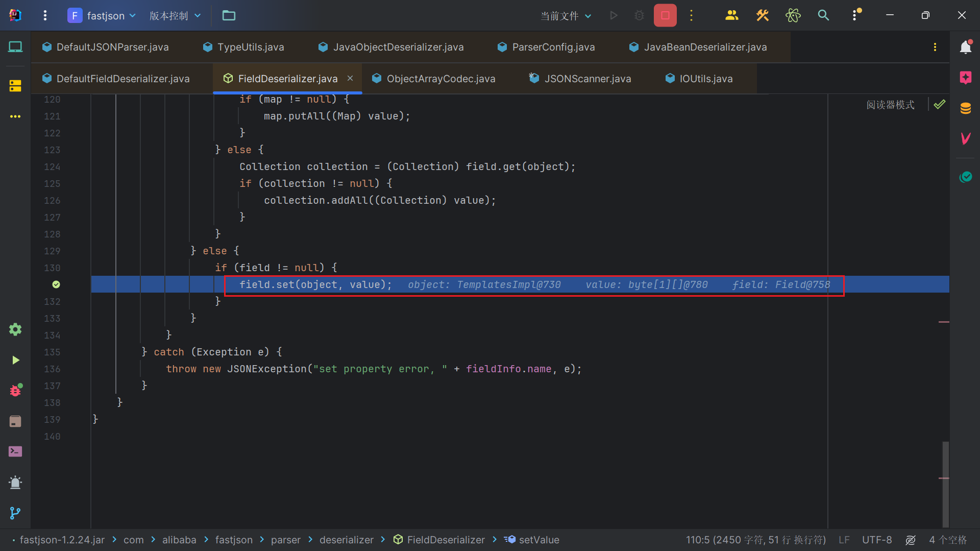Viewport: 980px width, 551px height.
Task: Stop the running process with red button
Action: [665, 15]
